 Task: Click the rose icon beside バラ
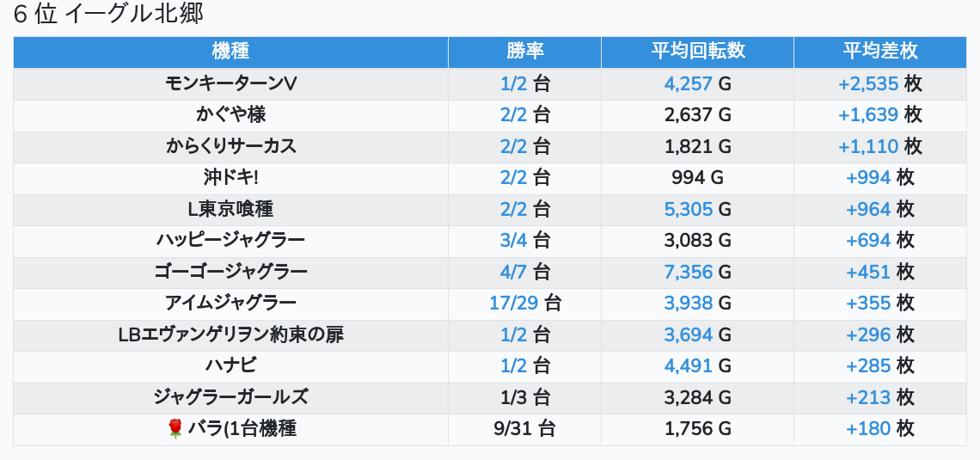[x=175, y=428]
